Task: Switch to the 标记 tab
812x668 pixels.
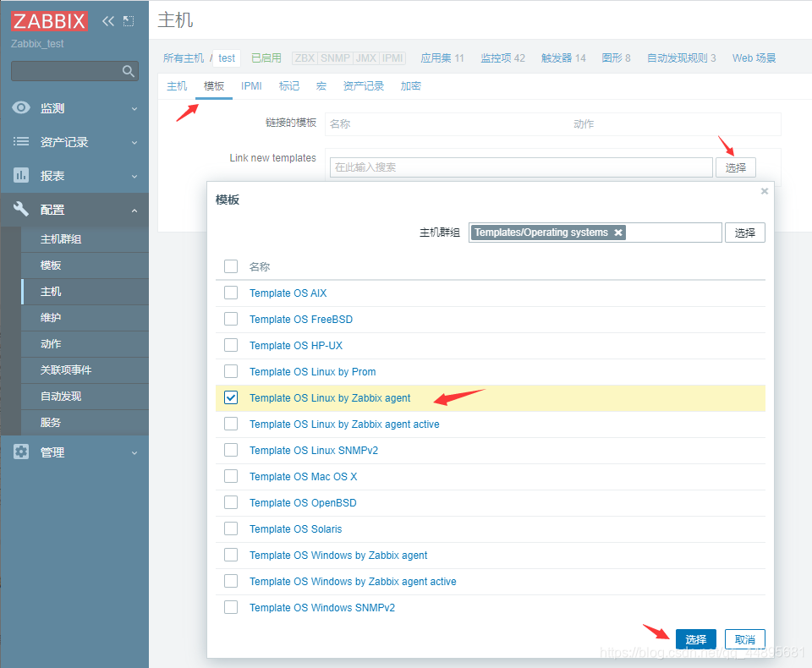Action: (289, 86)
